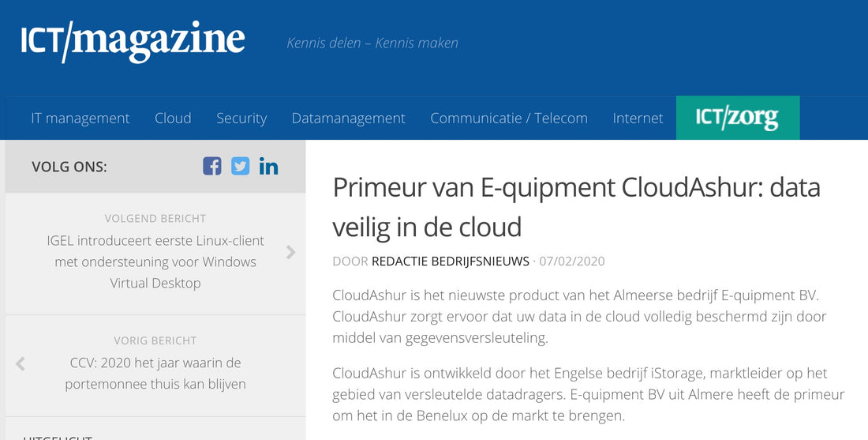
Task: Go to the Datamanagement section
Action: coord(348,118)
